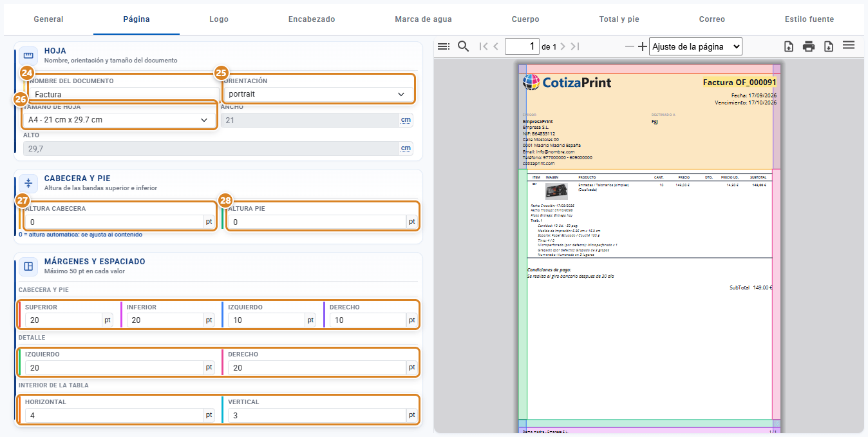Click the previous page arrow

pyautogui.click(x=496, y=46)
